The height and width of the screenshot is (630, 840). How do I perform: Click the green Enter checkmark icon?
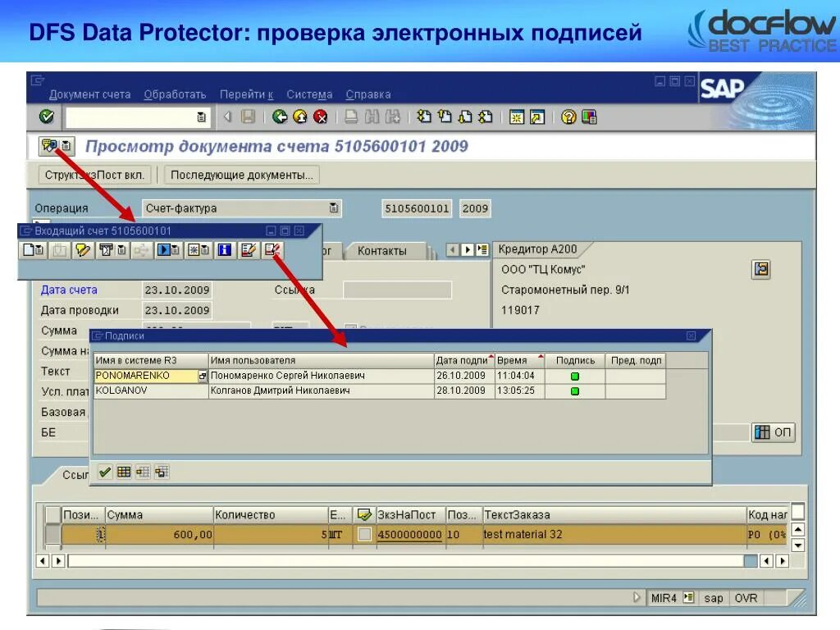[47, 116]
